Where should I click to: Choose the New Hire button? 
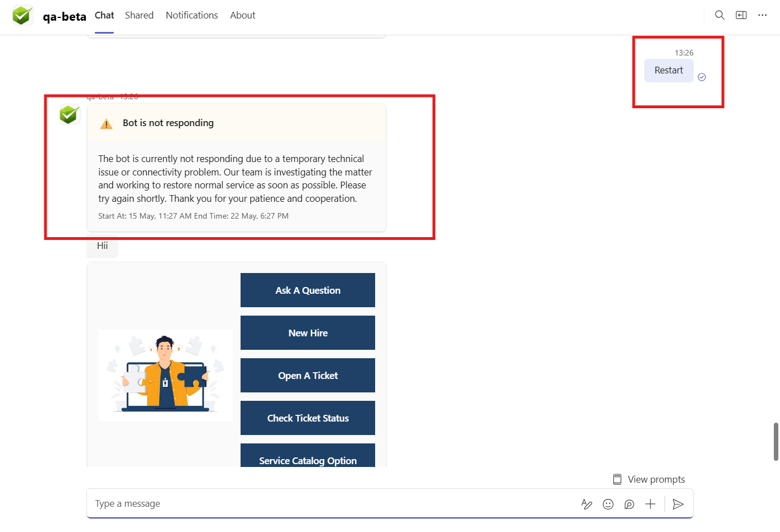click(x=308, y=333)
